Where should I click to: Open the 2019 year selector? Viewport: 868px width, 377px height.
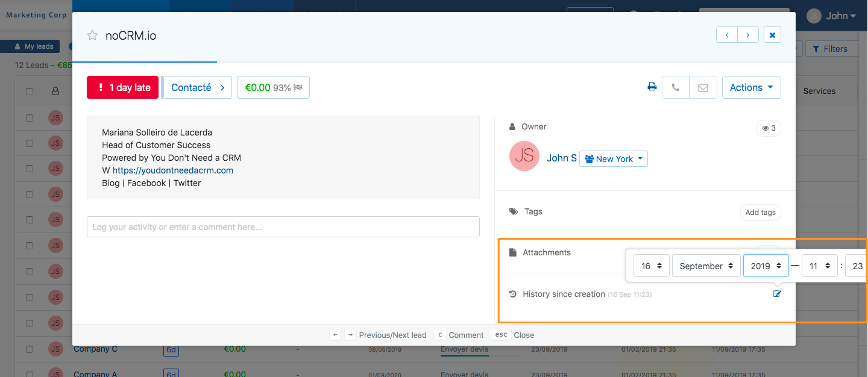point(766,266)
